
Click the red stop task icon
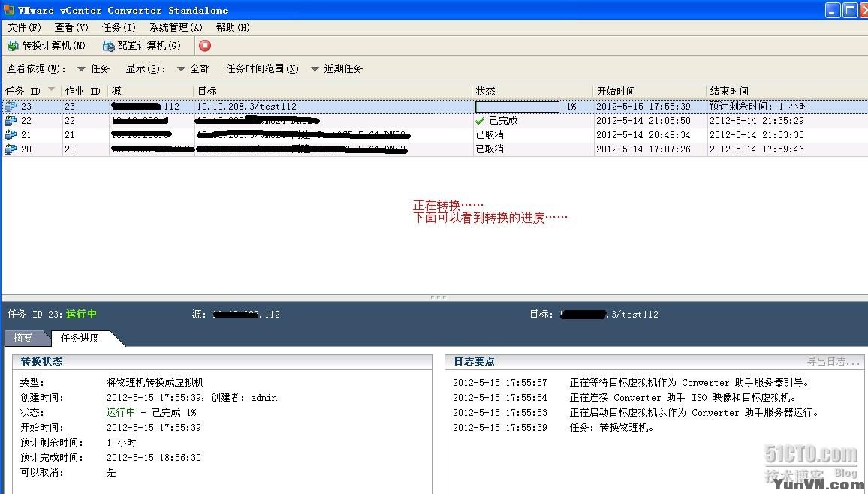point(205,45)
